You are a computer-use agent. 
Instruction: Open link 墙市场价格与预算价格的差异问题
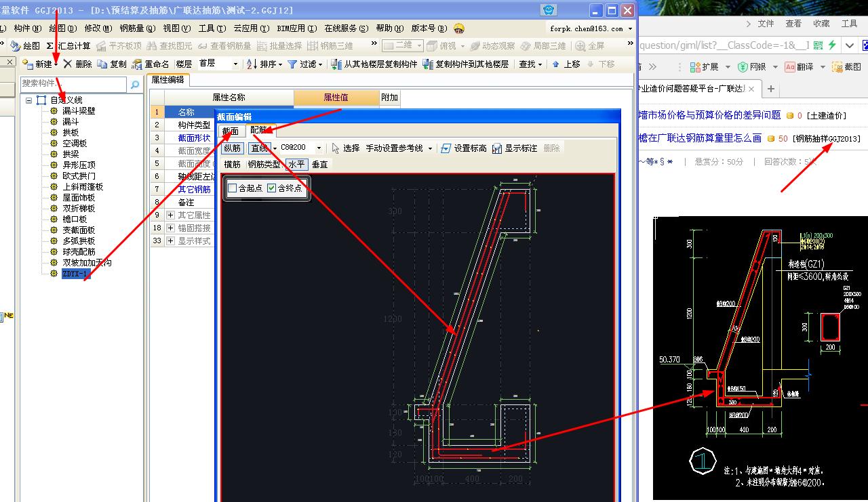(709, 114)
